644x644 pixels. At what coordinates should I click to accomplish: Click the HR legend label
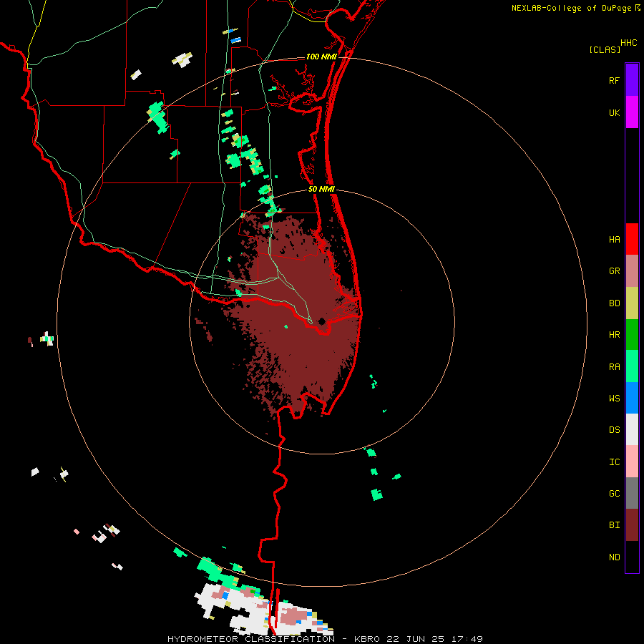pyautogui.click(x=614, y=335)
